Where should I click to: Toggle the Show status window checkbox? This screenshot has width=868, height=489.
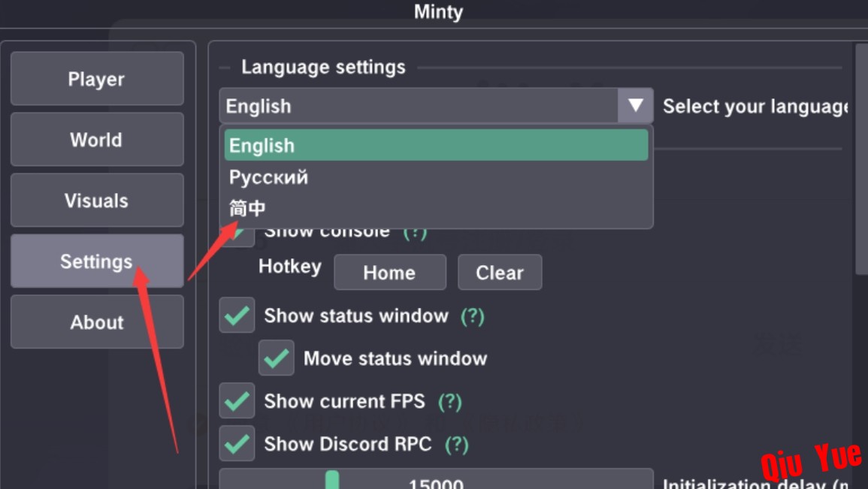click(237, 315)
